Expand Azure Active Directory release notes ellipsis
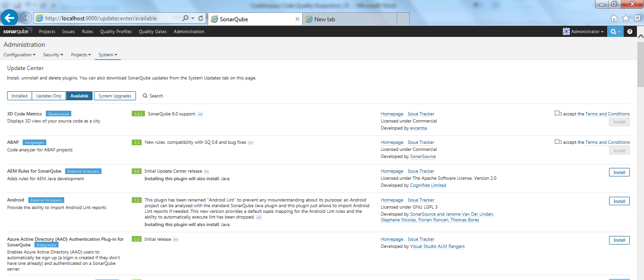Viewport: 644px width, 280px height. (175, 239)
